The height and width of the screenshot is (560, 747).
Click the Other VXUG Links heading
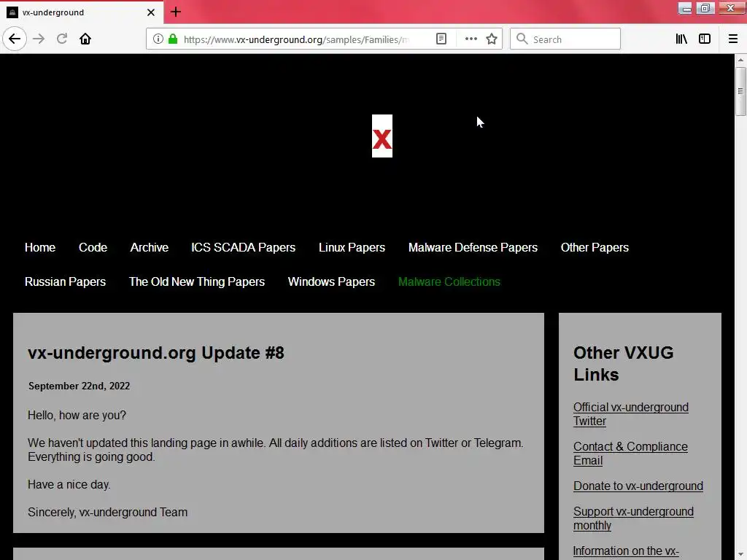[x=624, y=364]
